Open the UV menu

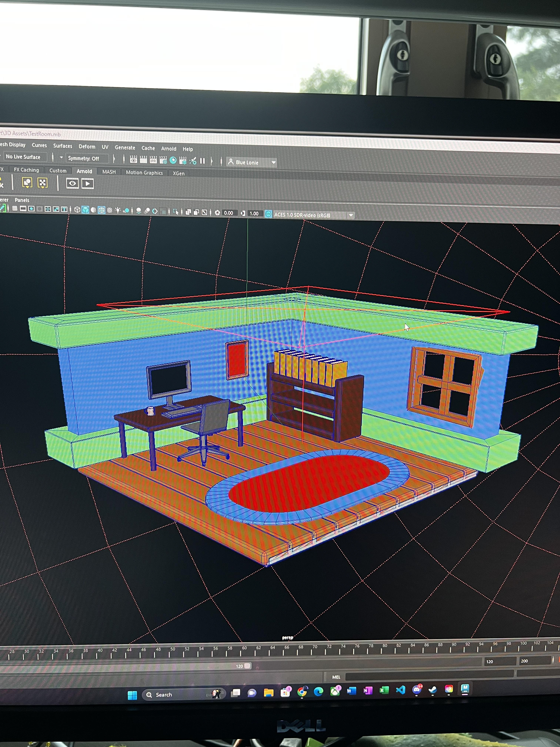coord(105,147)
